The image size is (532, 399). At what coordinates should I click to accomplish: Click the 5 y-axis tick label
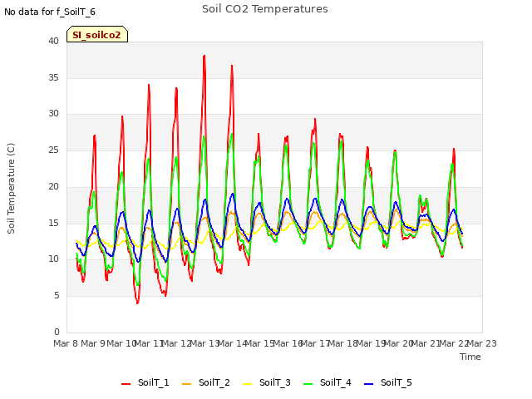[57, 296]
